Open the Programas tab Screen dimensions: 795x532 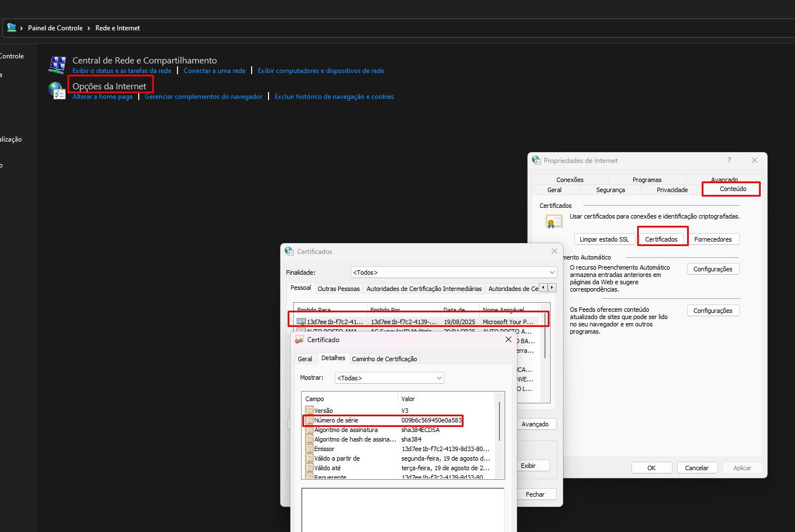[647, 180]
